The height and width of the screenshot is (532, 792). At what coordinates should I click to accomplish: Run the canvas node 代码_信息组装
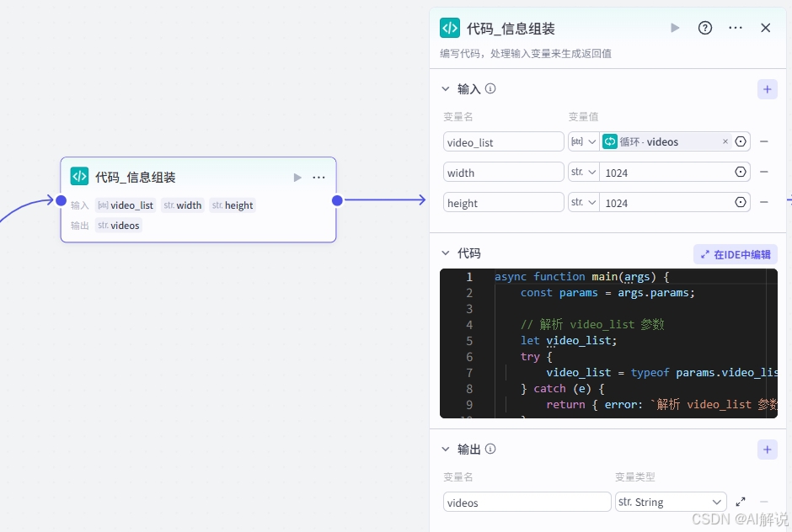coord(297,177)
